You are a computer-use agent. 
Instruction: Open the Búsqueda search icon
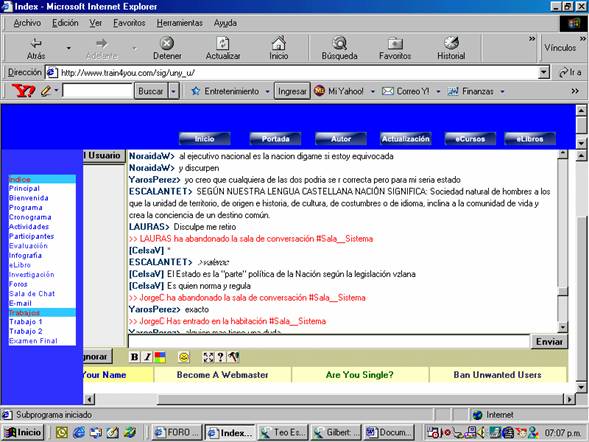point(340,43)
